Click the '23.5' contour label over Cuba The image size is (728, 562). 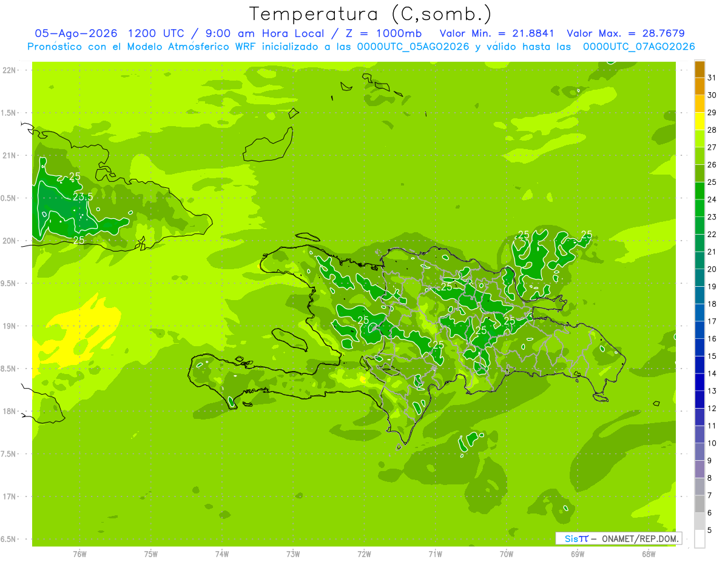(x=83, y=196)
